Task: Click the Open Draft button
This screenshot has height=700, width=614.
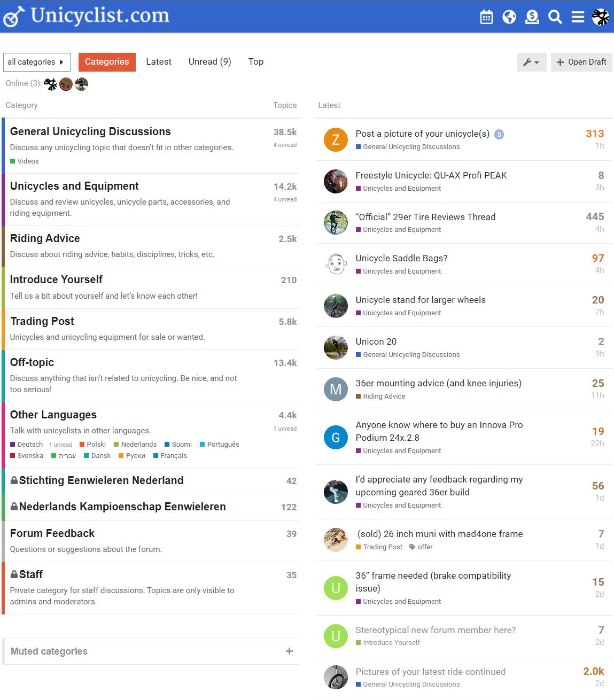Action: click(x=581, y=62)
